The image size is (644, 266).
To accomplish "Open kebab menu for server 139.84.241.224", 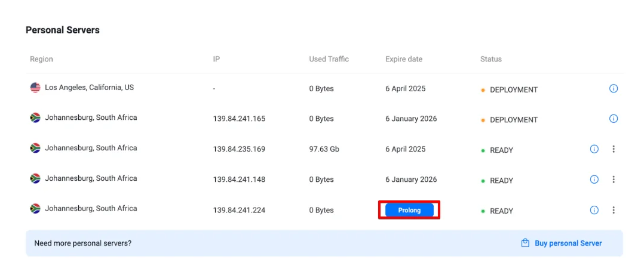I will point(613,210).
